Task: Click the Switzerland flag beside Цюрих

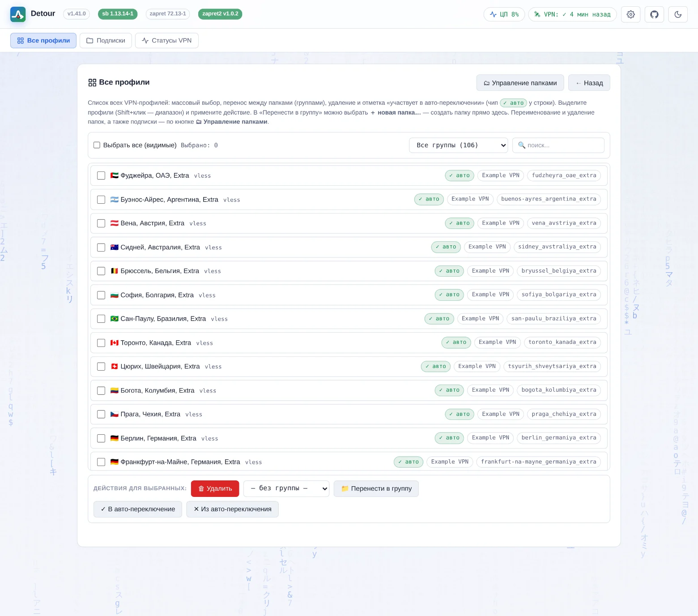Action: click(x=115, y=366)
